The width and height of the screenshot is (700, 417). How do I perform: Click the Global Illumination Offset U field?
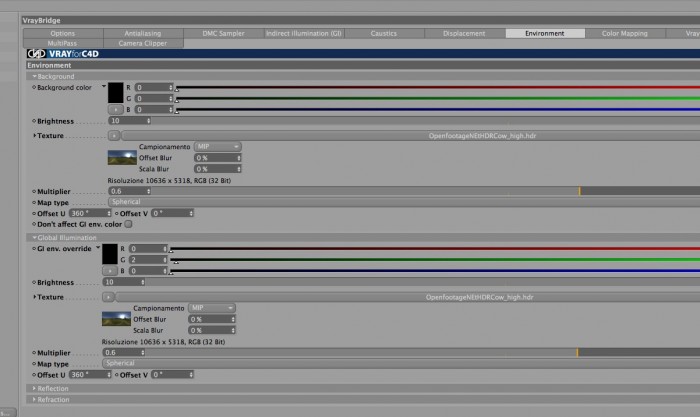[x=90, y=375]
